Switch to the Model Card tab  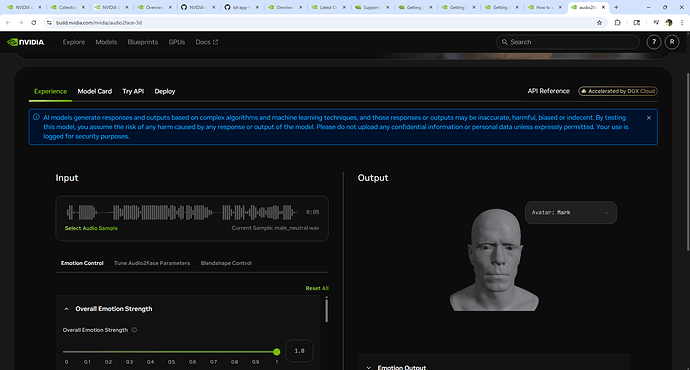(x=95, y=92)
